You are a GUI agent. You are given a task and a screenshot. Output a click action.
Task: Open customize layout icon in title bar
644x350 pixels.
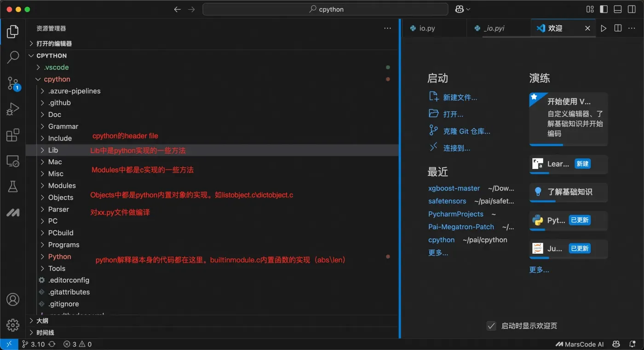click(x=590, y=9)
